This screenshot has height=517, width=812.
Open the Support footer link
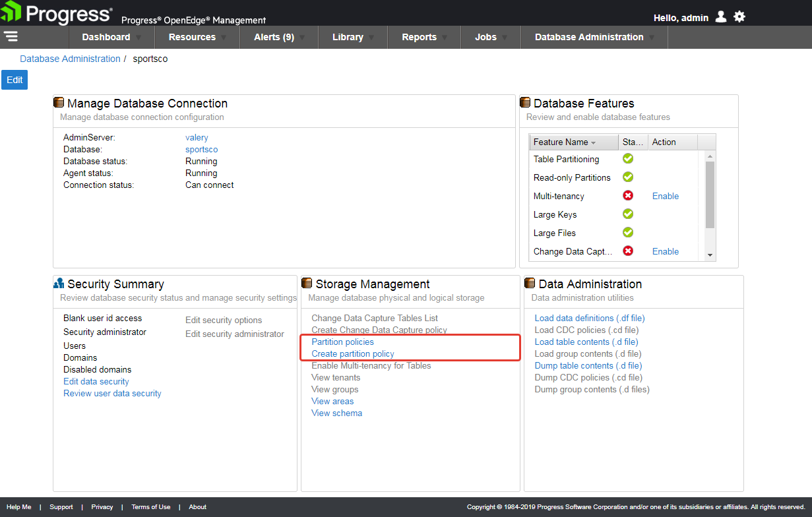61,507
